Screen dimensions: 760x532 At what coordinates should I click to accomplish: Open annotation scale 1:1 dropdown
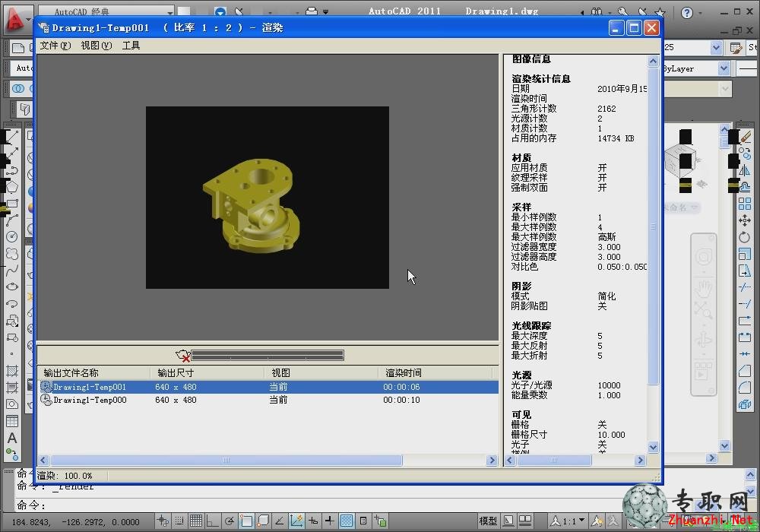[568, 521]
